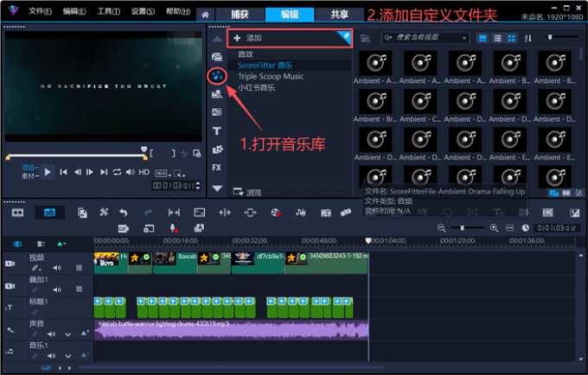This screenshot has height=375, width=588.
Task: Step the preview timecode stepper arrows
Action: pyautogui.click(x=198, y=186)
